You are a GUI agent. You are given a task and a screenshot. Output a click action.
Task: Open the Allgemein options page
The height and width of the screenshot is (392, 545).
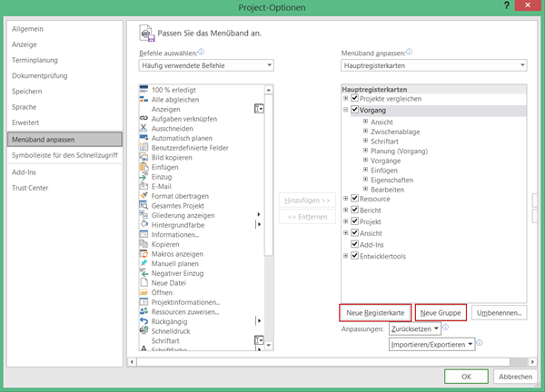[27, 29]
